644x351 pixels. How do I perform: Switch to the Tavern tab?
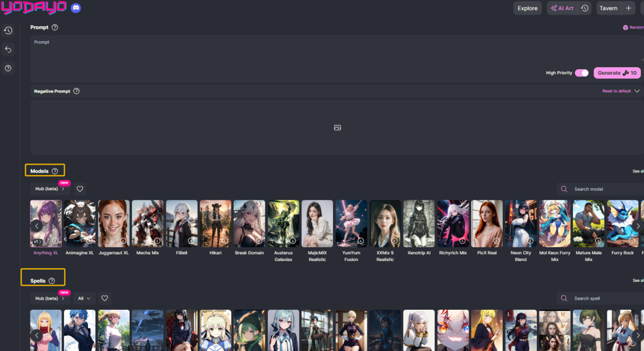coord(608,8)
